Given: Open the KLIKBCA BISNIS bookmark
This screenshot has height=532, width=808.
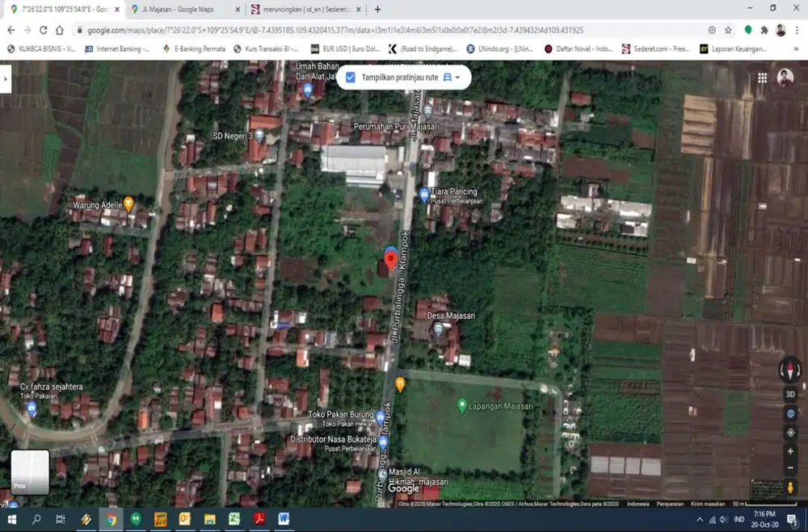Looking at the screenshot, I should [x=40, y=49].
